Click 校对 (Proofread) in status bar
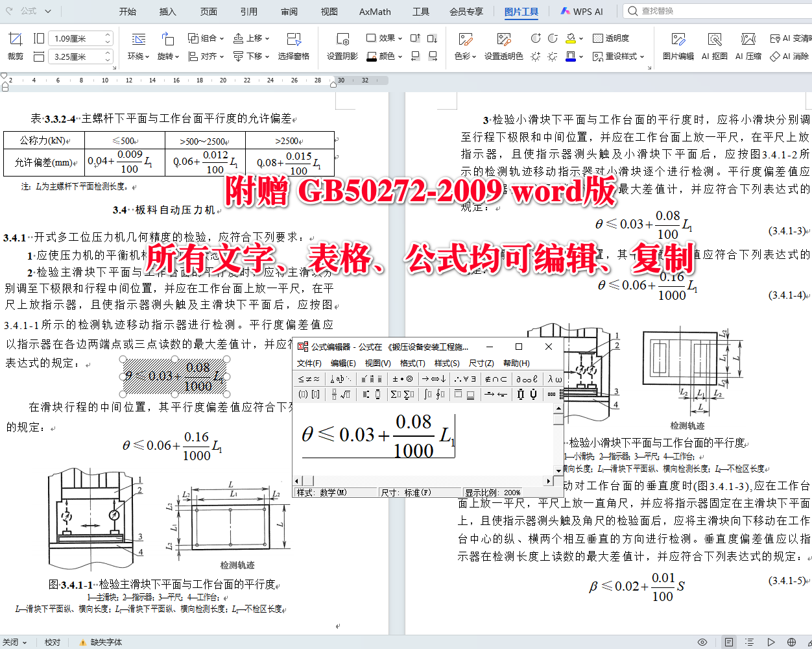The image size is (812, 649). tap(53, 643)
